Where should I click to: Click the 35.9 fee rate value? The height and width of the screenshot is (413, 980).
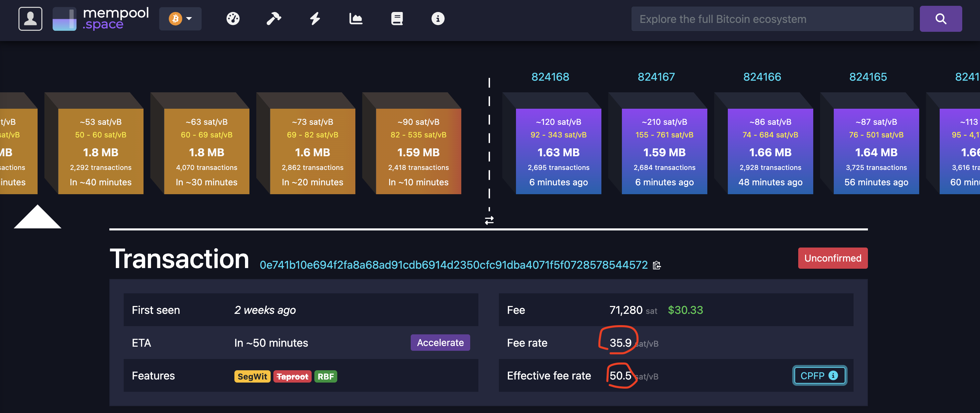621,343
